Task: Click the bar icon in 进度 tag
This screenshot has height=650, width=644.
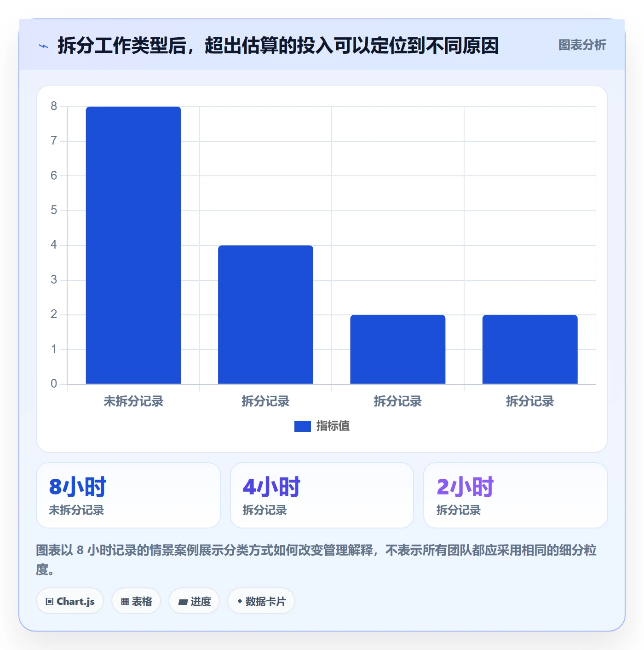Action: point(183,602)
